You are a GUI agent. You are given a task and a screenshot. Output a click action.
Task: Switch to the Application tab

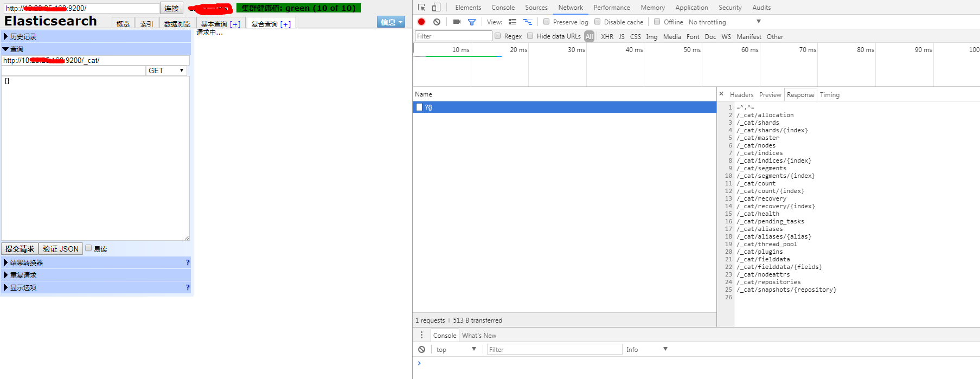click(x=691, y=8)
